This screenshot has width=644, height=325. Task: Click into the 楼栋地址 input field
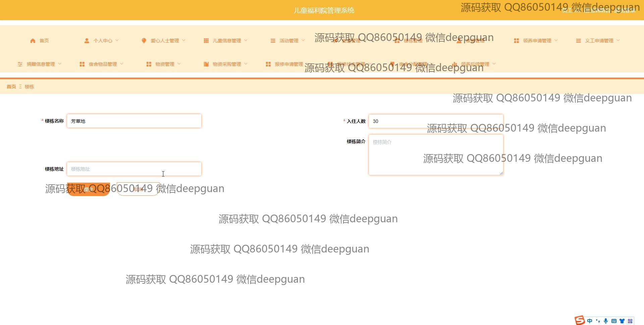coord(134,169)
